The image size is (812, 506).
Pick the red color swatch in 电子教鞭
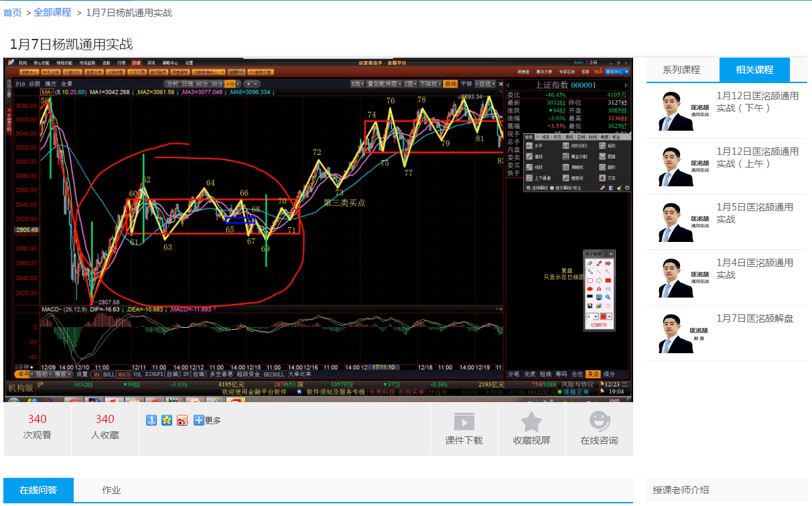pyautogui.click(x=603, y=316)
